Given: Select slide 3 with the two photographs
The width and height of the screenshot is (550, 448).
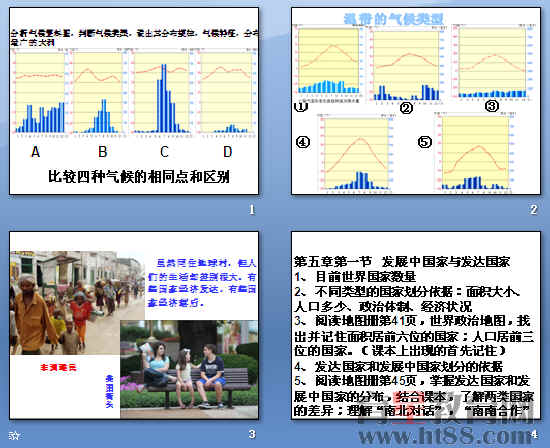Looking at the screenshot, I should coord(134,325).
